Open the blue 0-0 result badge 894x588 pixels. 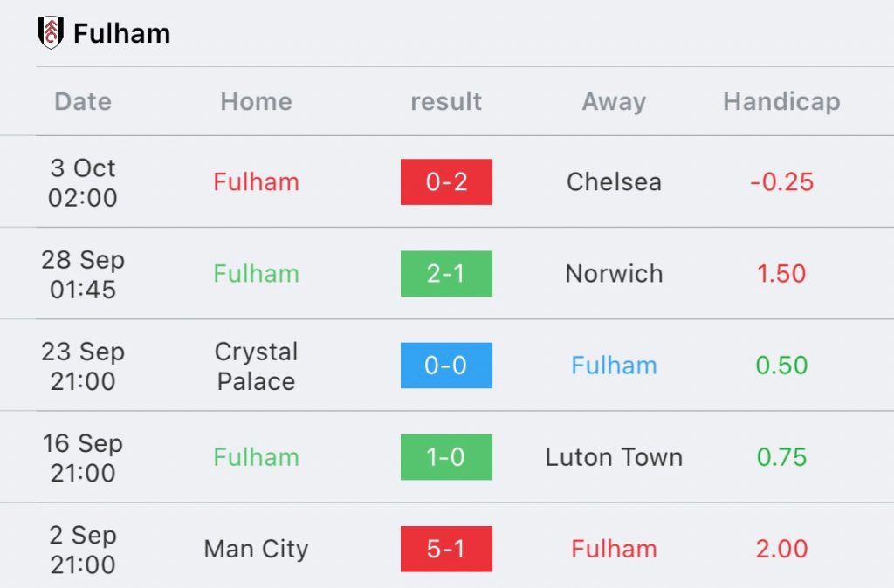tap(446, 366)
